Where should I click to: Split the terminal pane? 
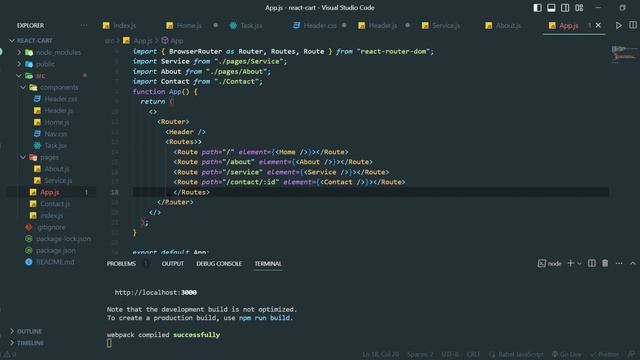tap(591, 264)
